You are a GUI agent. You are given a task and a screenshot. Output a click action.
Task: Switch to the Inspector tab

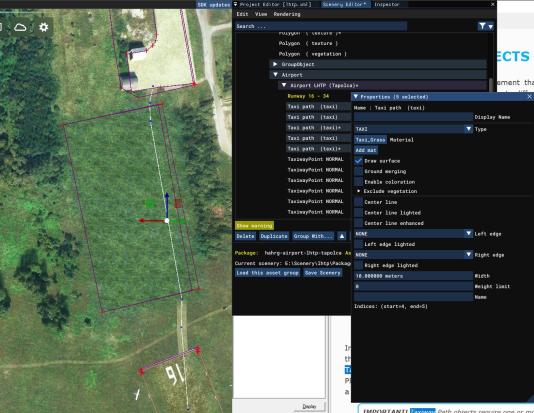tap(387, 4)
